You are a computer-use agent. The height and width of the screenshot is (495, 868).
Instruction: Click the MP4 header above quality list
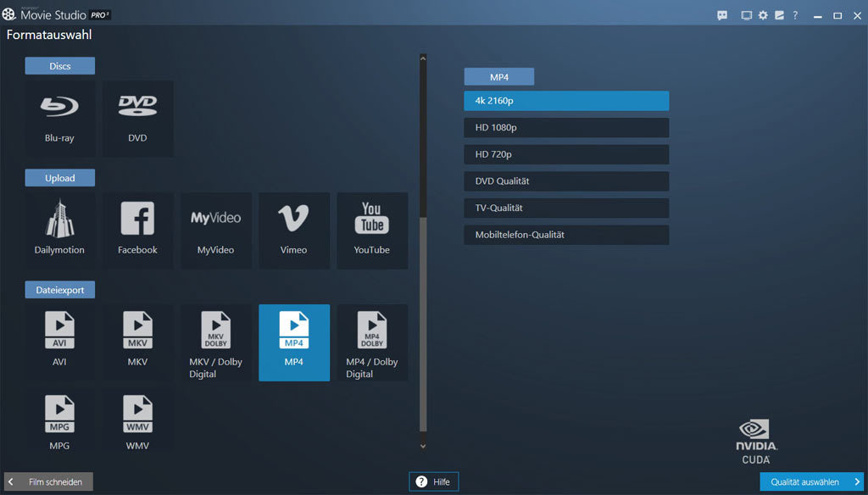pos(498,77)
